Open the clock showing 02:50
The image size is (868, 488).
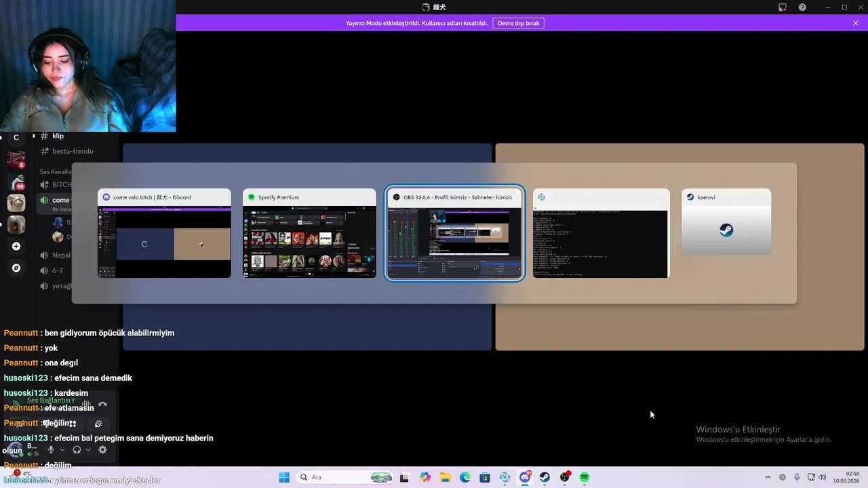pyautogui.click(x=846, y=477)
